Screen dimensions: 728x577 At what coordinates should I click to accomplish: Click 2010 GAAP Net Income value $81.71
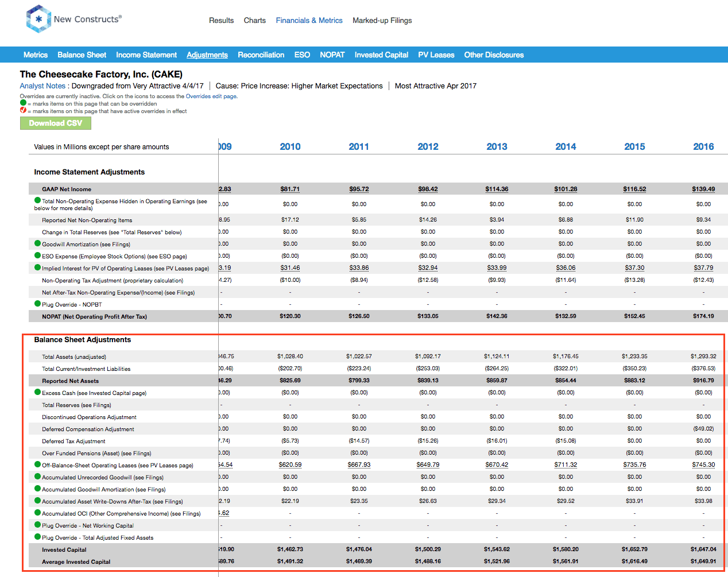click(290, 189)
